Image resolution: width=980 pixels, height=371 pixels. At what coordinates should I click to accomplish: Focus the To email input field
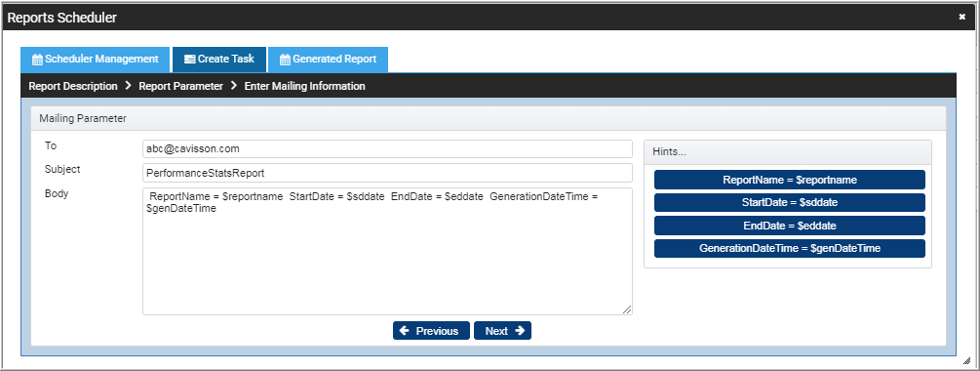[387, 149]
